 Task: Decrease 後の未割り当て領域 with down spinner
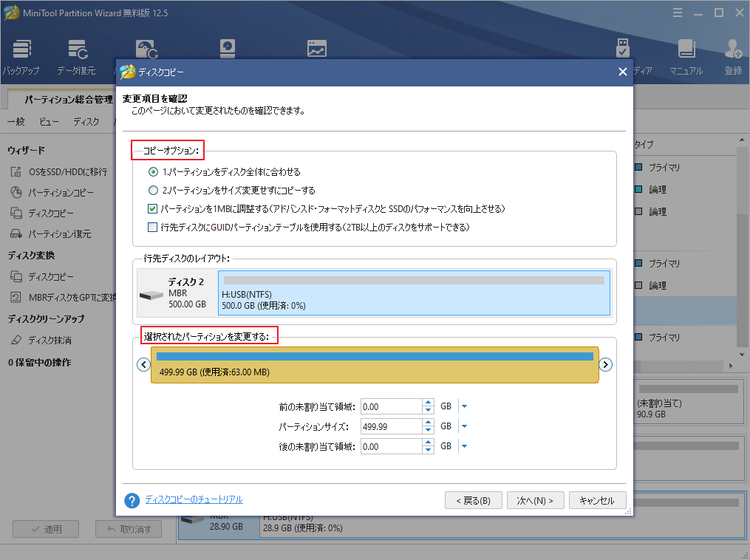[429, 451]
